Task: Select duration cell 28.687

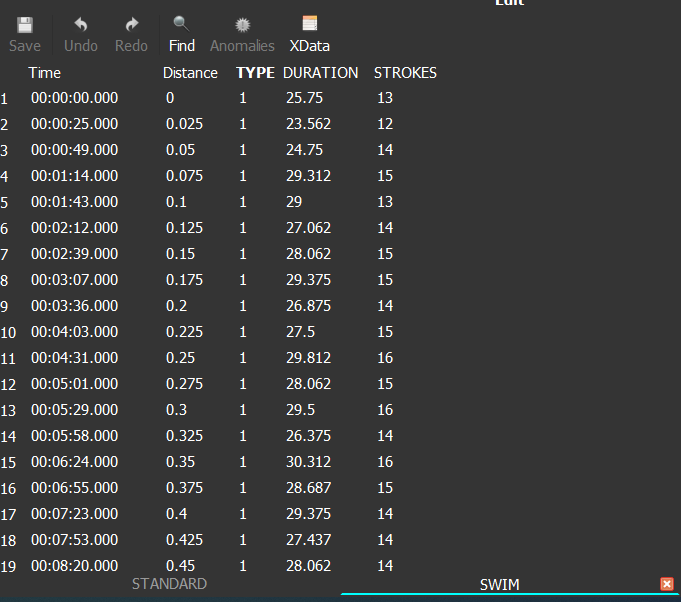Action: point(308,488)
